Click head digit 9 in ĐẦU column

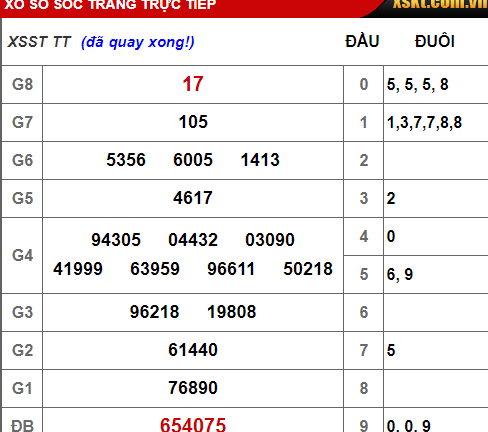(364, 426)
